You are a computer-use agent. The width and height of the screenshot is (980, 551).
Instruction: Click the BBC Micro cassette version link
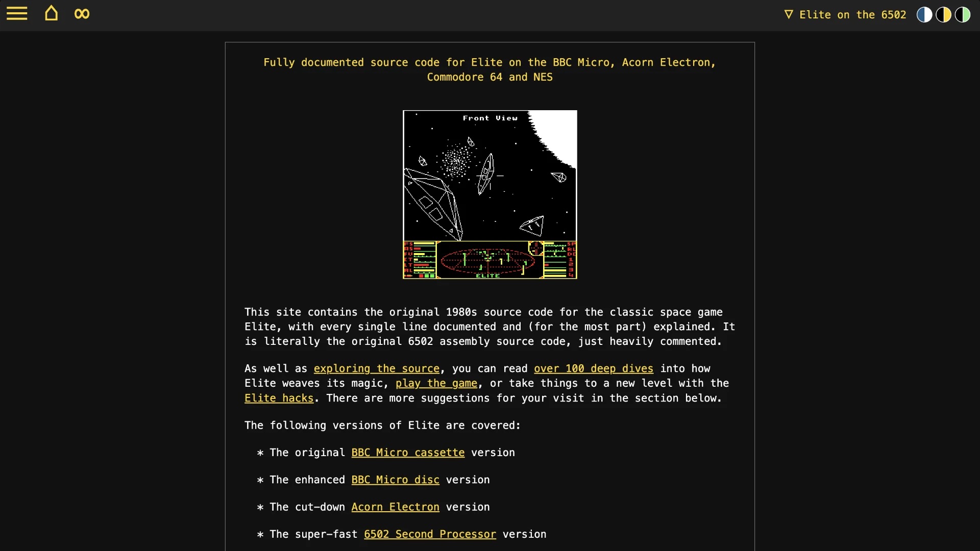(407, 452)
